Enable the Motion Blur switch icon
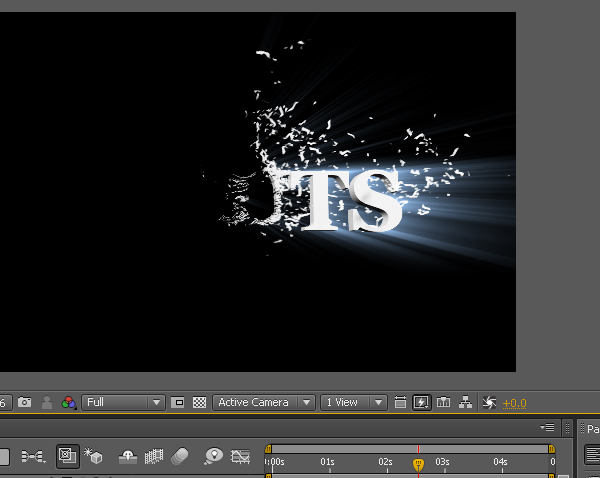 179,456
